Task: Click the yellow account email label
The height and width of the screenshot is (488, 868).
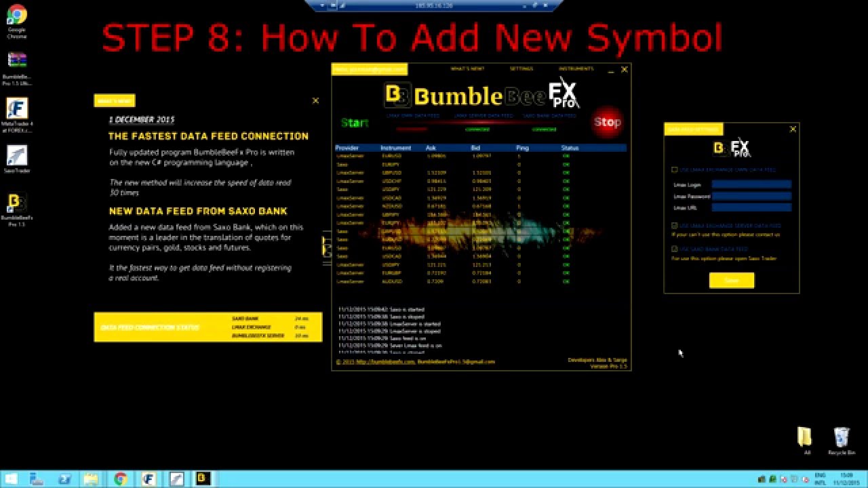Action: click(370, 69)
